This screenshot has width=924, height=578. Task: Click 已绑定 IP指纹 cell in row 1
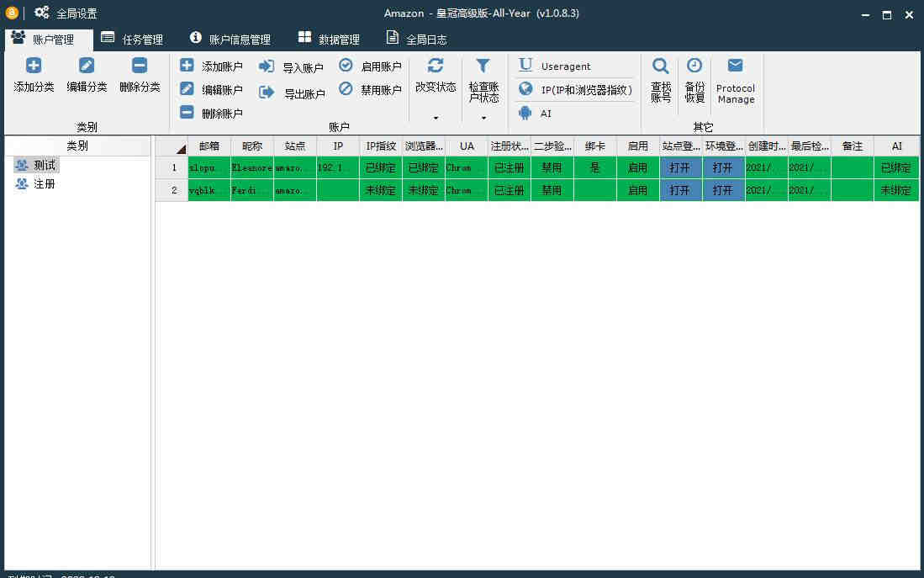(381, 168)
